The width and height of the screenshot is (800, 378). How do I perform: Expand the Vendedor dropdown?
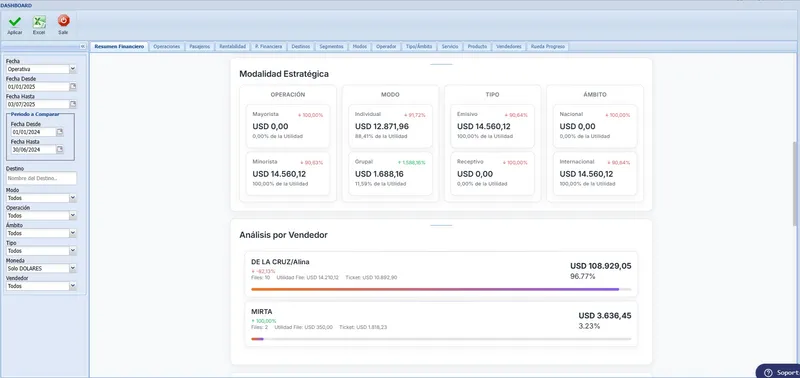coord(72,286)
